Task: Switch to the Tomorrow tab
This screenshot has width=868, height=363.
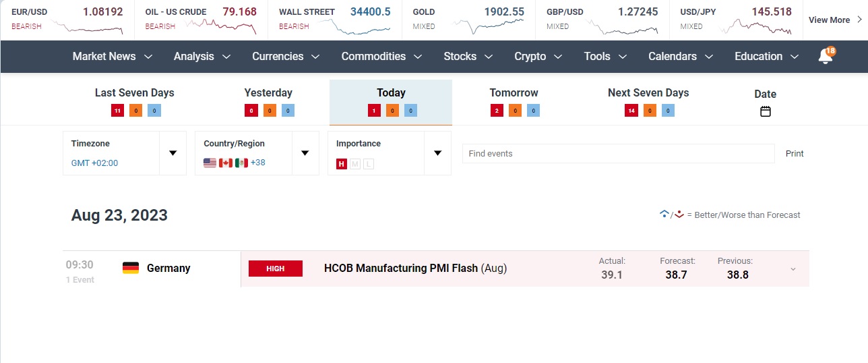Action: [x=514, y=93]
